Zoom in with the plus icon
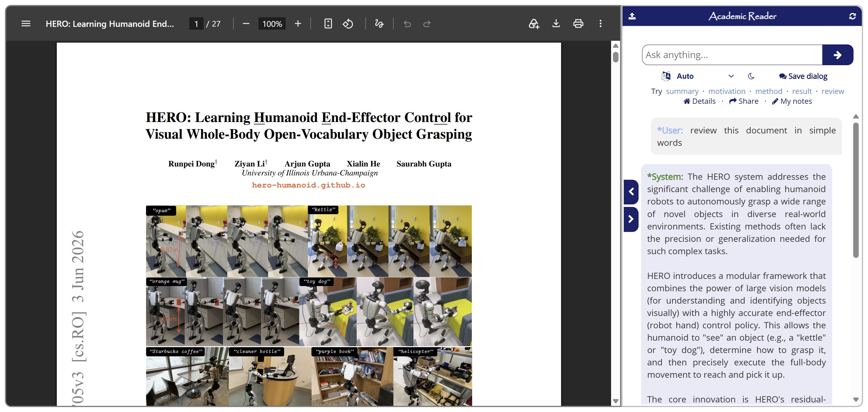The width and height of the screenshot is (868, 412). tap(298, 23)
